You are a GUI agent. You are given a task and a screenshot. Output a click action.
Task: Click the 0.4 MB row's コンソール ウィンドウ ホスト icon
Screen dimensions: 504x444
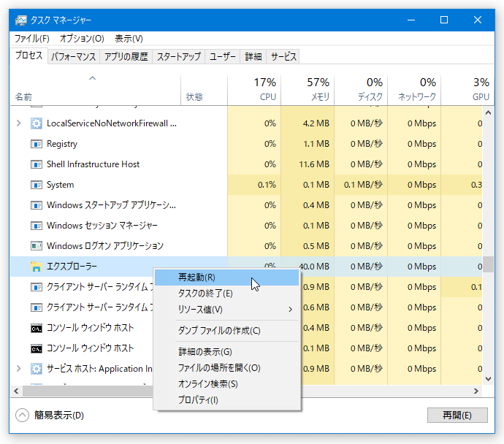pos(37,328)
